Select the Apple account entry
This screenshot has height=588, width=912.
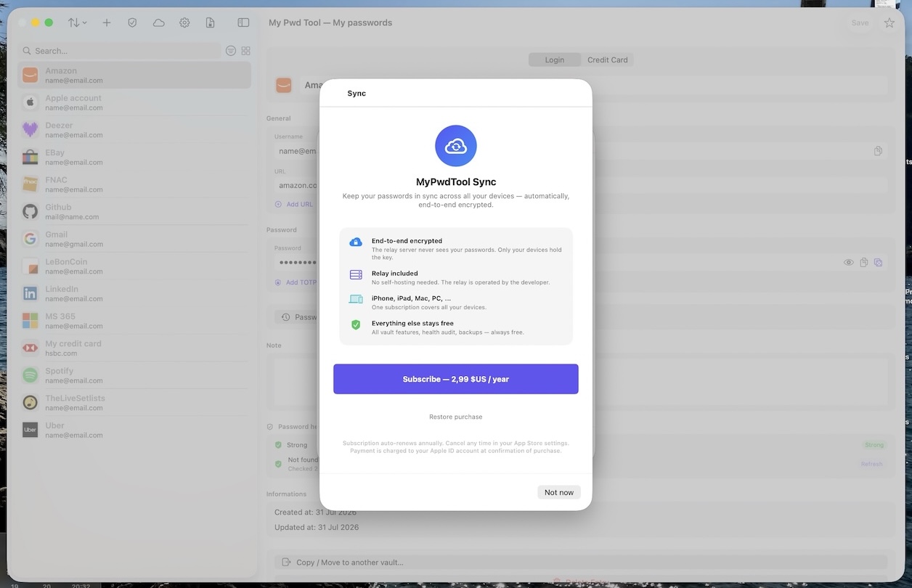pyautogui.click(x=134, y=102)
